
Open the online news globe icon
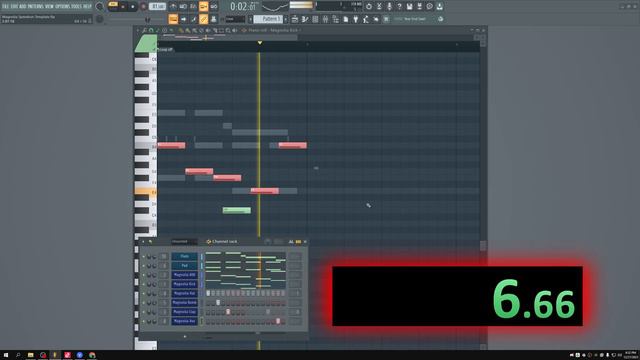coord(440,19)
